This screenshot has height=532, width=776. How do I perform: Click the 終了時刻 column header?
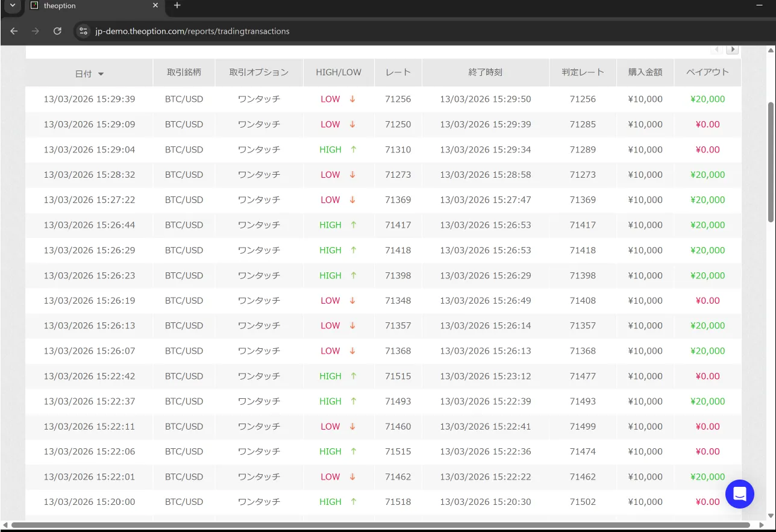485,72
